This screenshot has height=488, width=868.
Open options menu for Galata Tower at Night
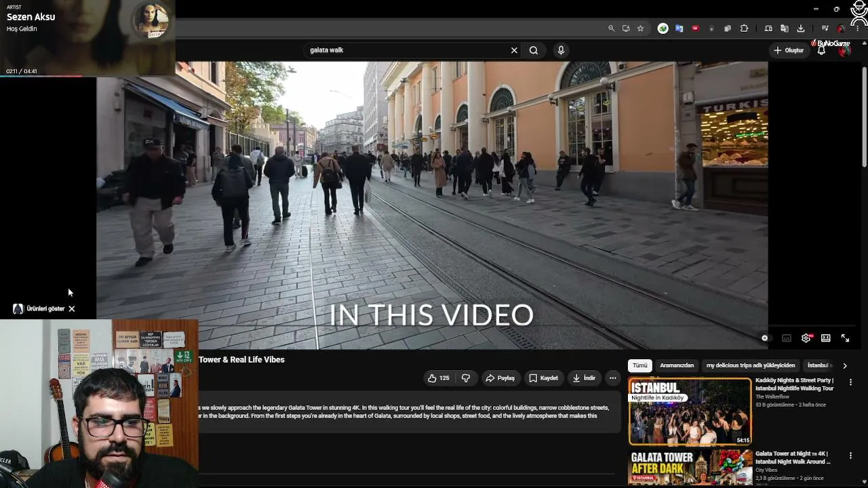850,455
